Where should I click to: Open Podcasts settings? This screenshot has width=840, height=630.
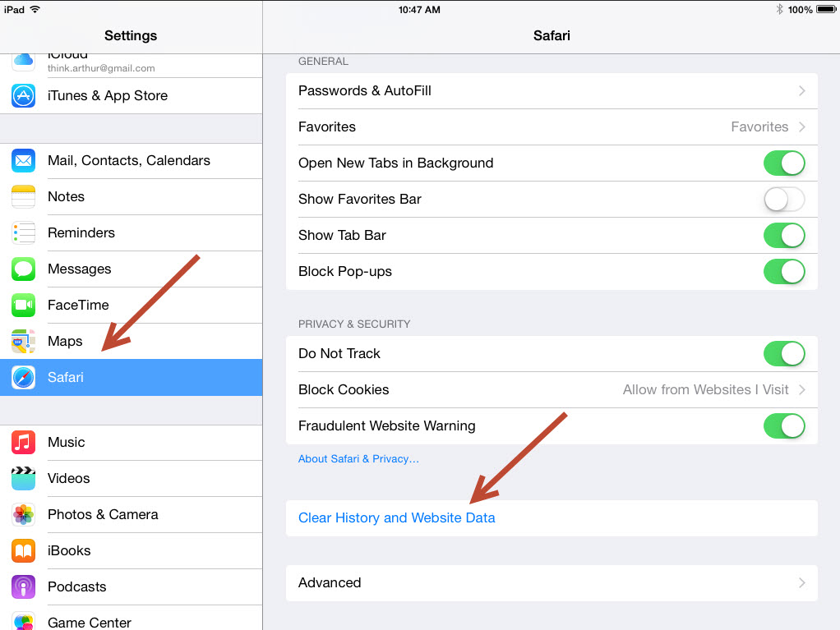77,586
